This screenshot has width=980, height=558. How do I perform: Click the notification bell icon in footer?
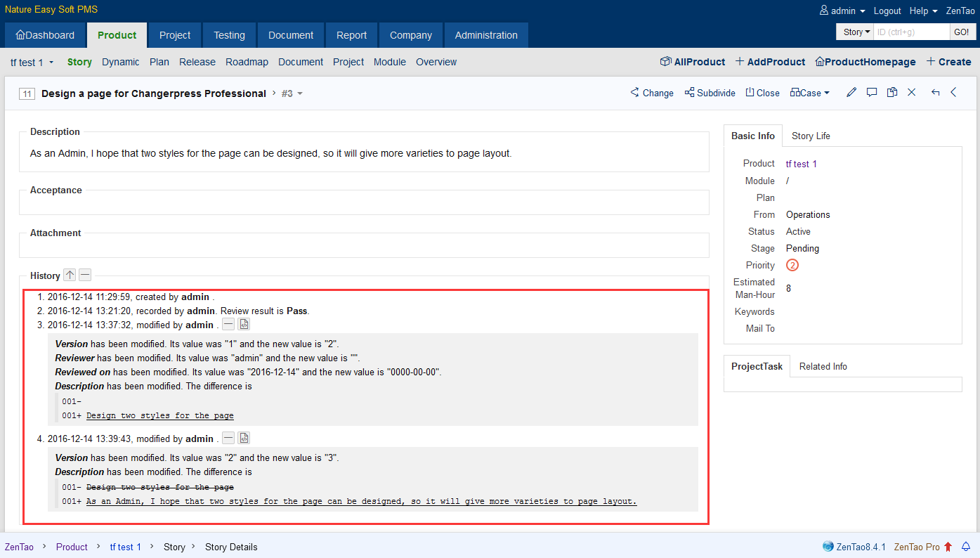click(x=966, y=547)
